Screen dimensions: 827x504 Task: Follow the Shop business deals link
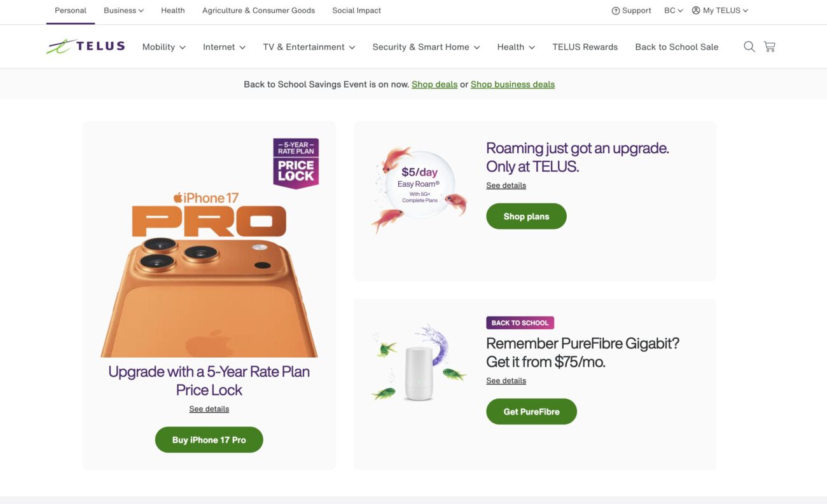pyautogui.click(x=512, y=85)
